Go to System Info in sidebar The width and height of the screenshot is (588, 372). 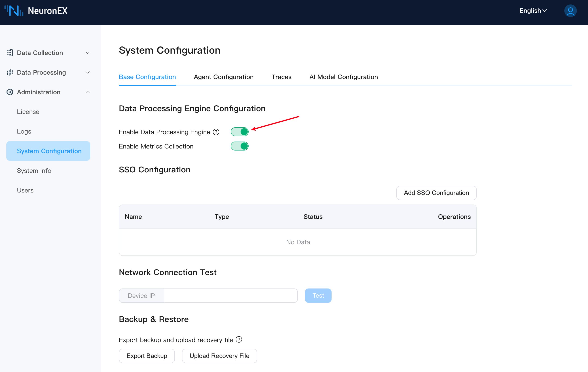click(x=34, y=171)
